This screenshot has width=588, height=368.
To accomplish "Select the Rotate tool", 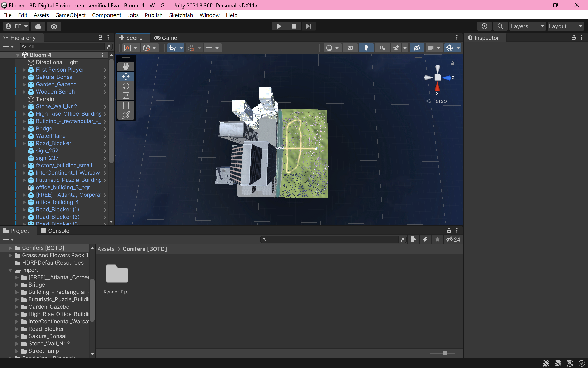I will point(126,86).
